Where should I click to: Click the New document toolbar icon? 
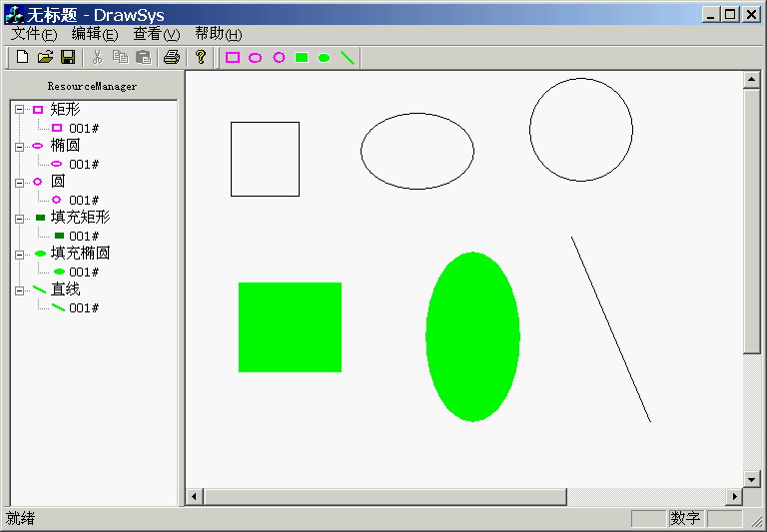tap(23, 57)
